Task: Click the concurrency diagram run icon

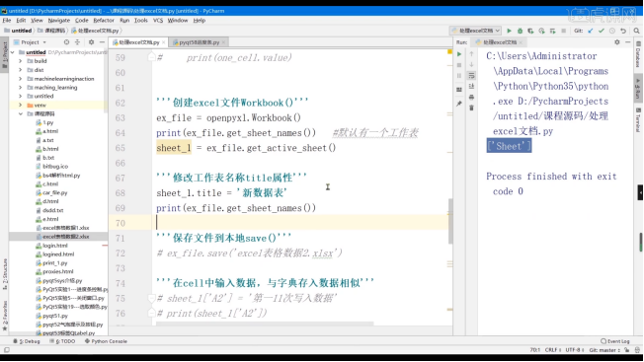Action: 552,31
